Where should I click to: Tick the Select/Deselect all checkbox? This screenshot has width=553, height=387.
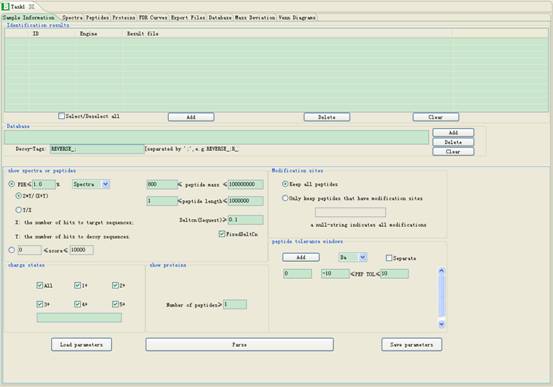(x=61, y=116)
